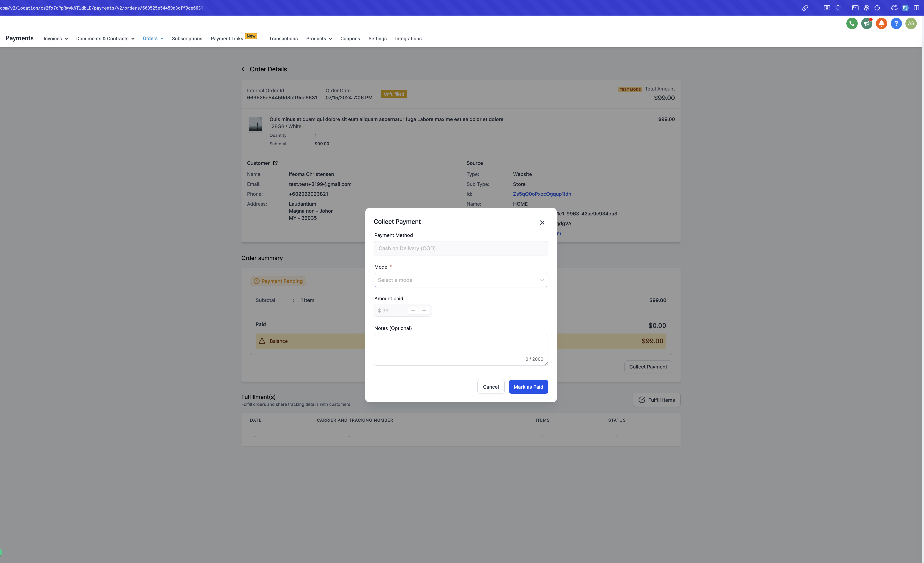This screenshot has width=924, height=563.
Task: Go to the Transactions tab
Action: 283,39
